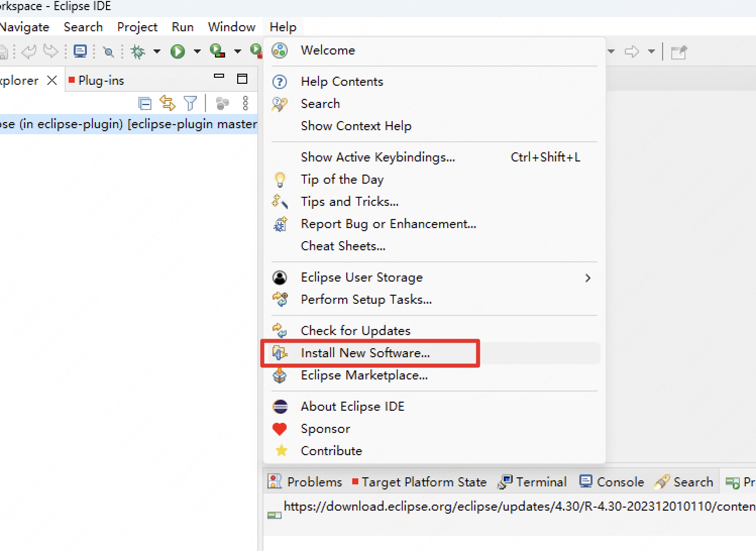The height and width of the screenshot is (551, 756).
Task: Choose Welcome from the Help menu
Action: click(x=434, y=50)
